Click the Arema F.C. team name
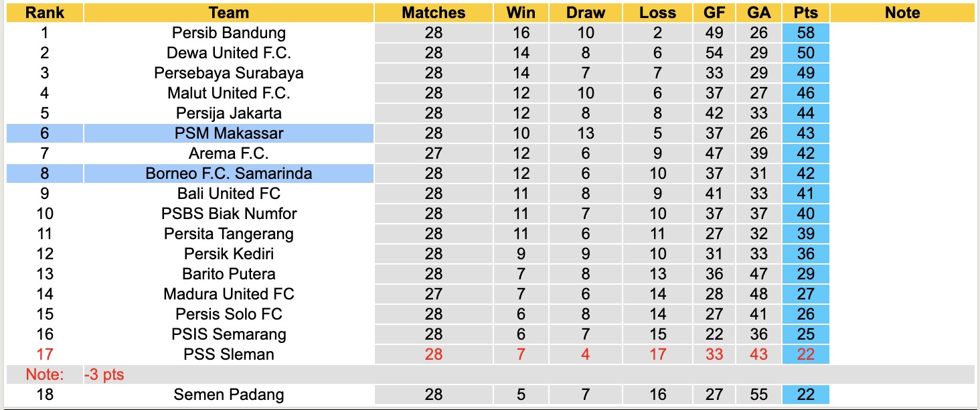 [x=228, y=153]
